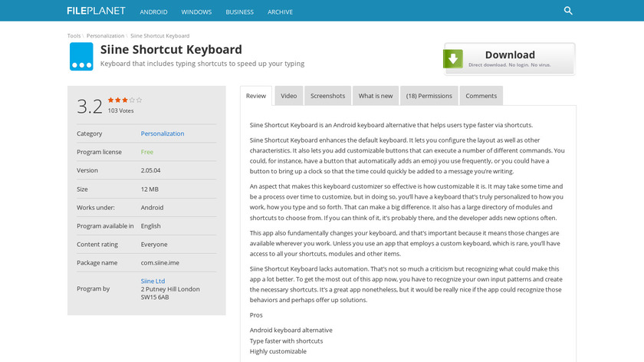Switch to the Screenshots tab
644x362 pixels.
[x=327, y=96]
